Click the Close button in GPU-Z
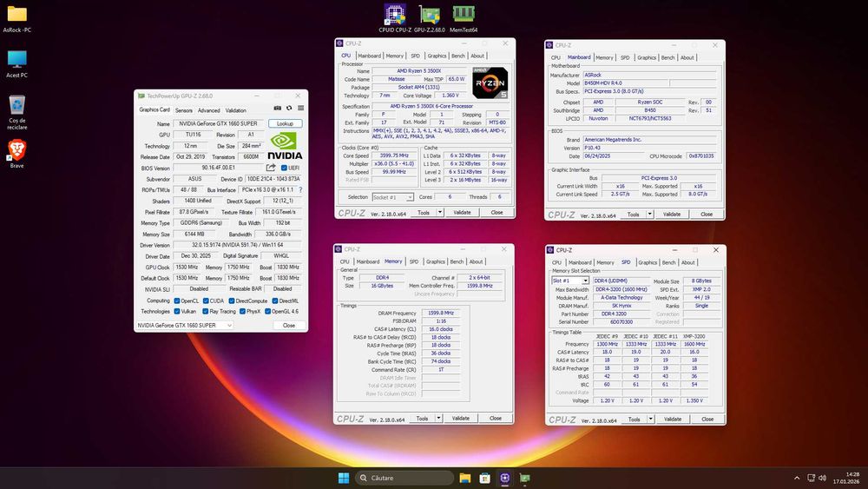The height and width of the screenshot is (489, 868). click(289, 325)
